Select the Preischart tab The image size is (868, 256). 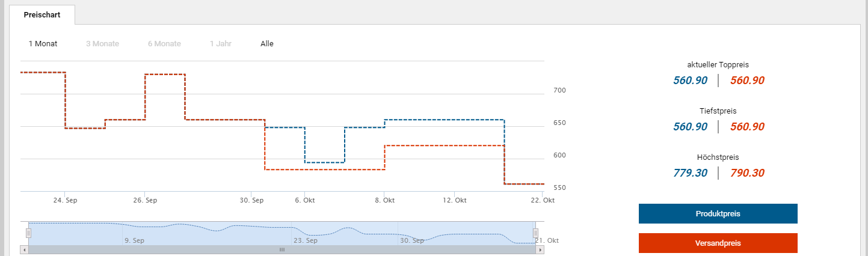pyautogui.click(x=42, y=14)
